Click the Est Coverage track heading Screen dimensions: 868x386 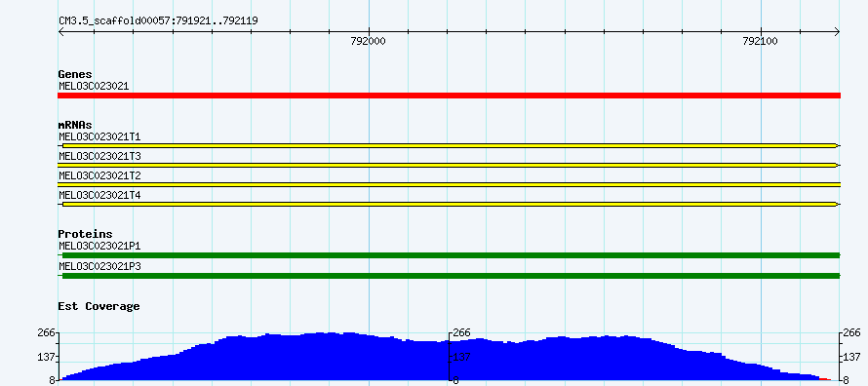(99, 306)
